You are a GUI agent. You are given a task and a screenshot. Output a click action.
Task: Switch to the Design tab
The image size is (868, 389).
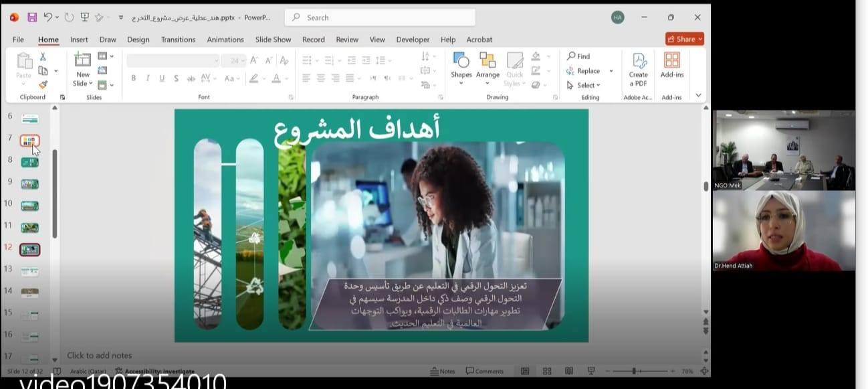tap(138, 40)
